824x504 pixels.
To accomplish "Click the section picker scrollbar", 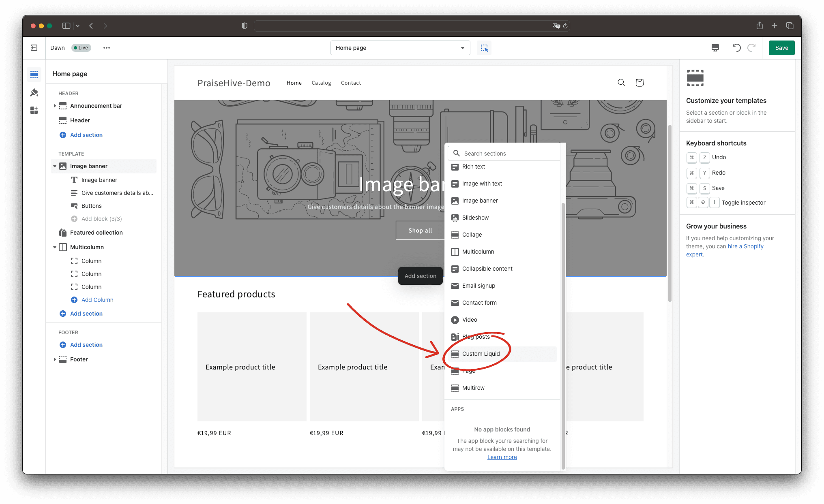I will point(563,335).
